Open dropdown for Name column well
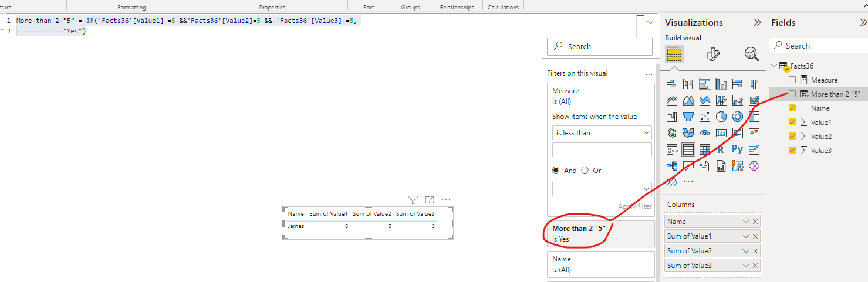Screen dimensions: 868x282 click(746, 222)
